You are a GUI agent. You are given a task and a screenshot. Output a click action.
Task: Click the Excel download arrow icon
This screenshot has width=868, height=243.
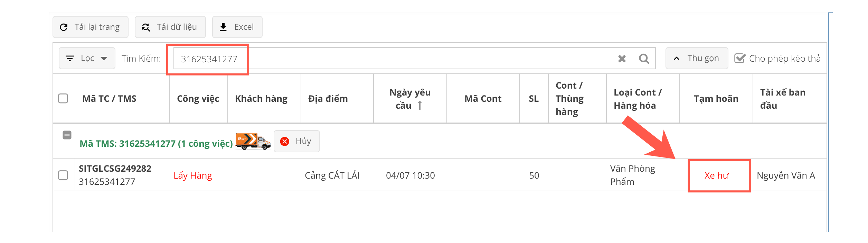[223, 27]
